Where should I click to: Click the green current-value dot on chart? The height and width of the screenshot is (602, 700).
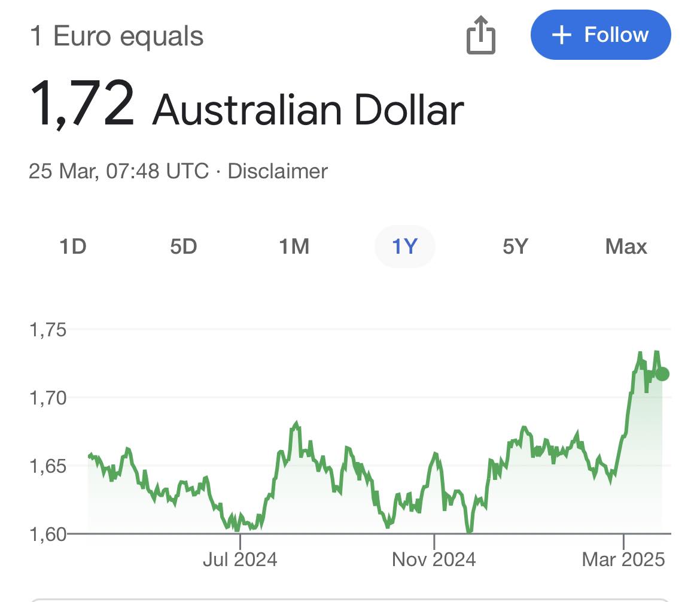pyautogui.click(x=662, y=374)
